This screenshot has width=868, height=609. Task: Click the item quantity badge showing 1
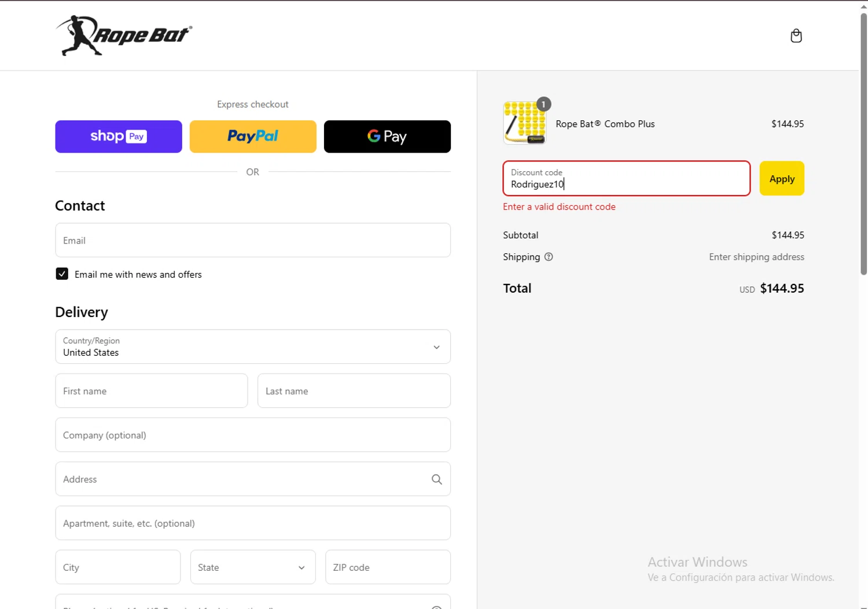pyautogui.click(x=543, y=104)
